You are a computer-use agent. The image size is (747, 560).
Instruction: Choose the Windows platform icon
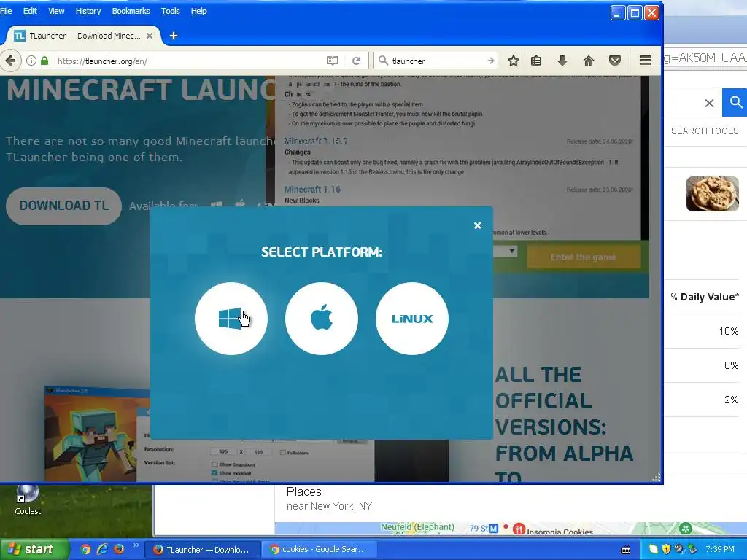pyautogui.click(x=231, y=318)
